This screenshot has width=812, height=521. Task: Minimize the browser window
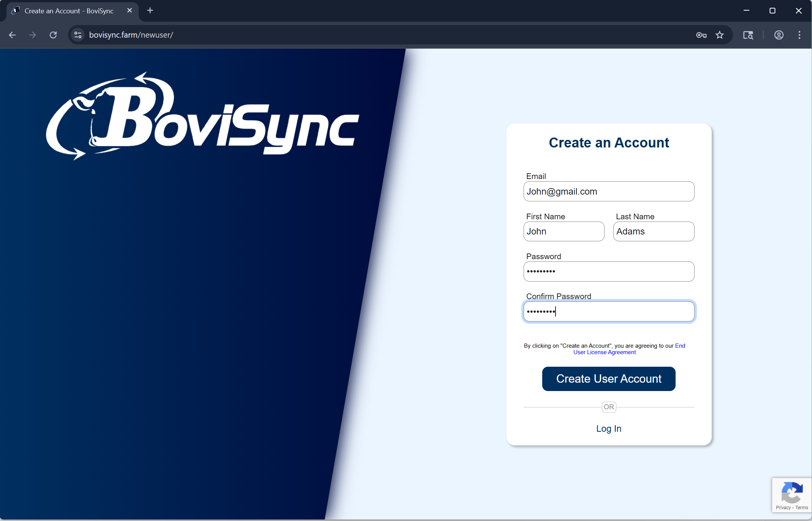tap(746, 11)
